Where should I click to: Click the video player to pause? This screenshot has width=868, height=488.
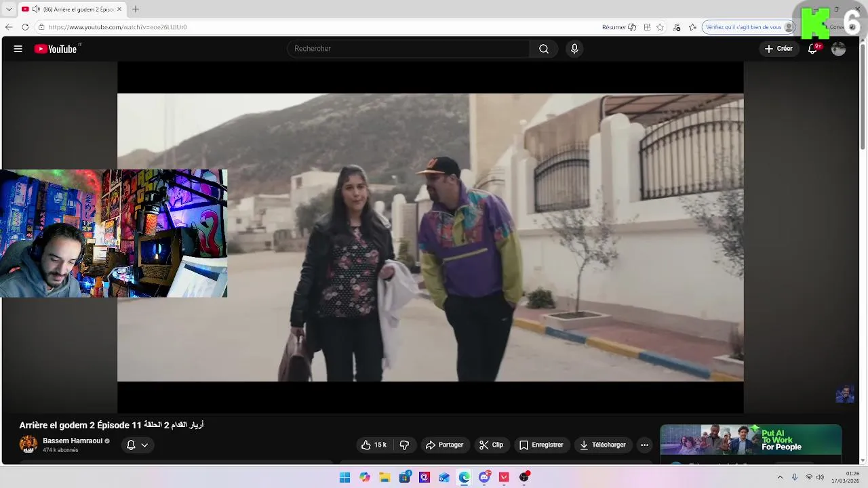click(431, 237)
